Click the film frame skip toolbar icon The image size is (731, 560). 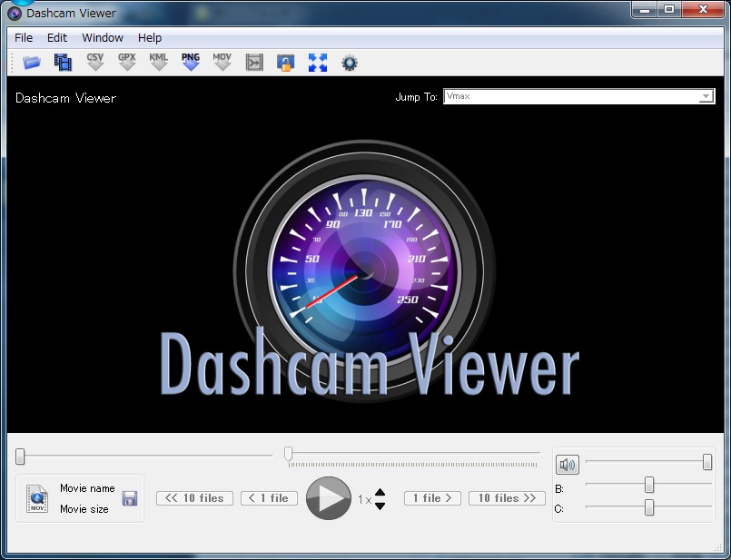[254, 63]
